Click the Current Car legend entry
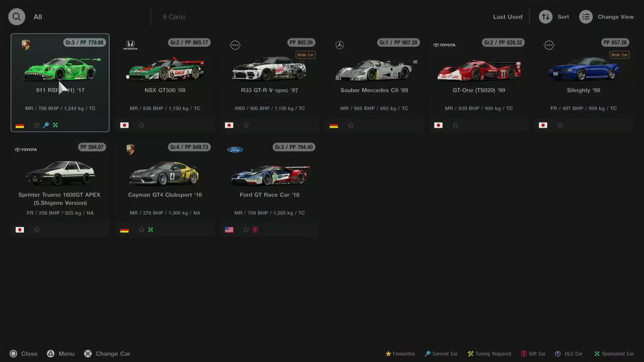Image resolution: width=644 pixels, height=362 pixels. point(441,354)
